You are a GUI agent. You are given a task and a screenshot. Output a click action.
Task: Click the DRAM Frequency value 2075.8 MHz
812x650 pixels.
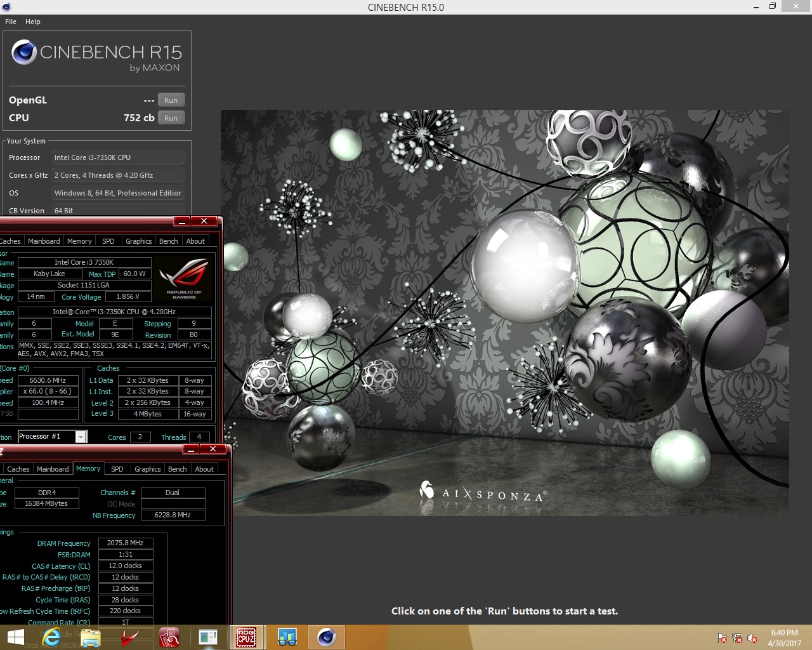(x=125, y=543)
